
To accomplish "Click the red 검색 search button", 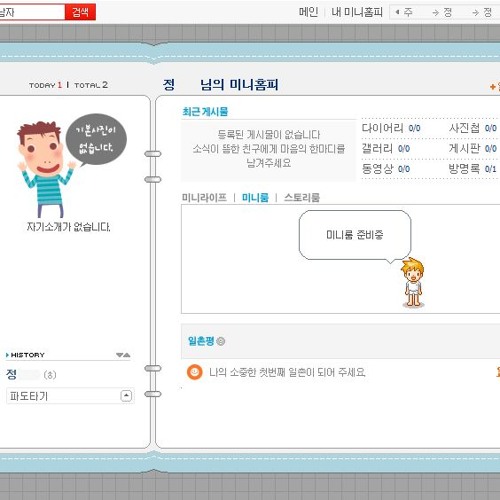I will 80,12.
